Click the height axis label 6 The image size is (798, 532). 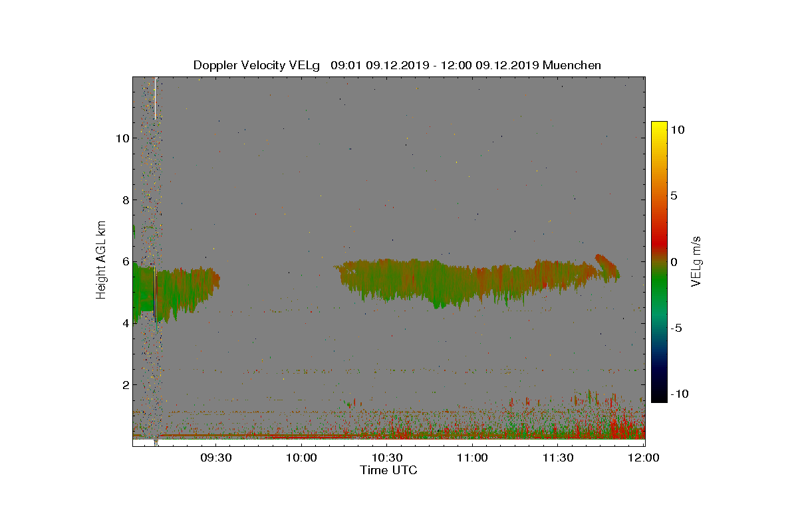[x=124, y=261]
